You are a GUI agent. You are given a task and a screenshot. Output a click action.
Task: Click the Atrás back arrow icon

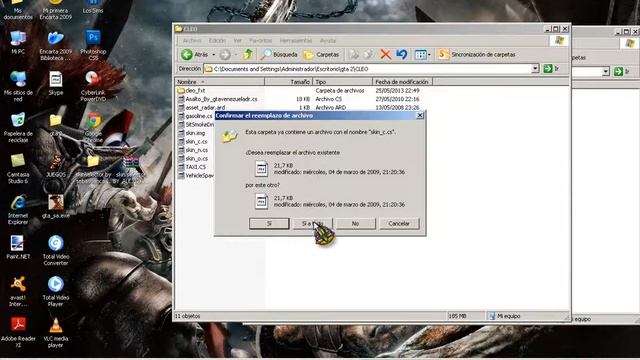pyautogui.click(x=187, y=54)
